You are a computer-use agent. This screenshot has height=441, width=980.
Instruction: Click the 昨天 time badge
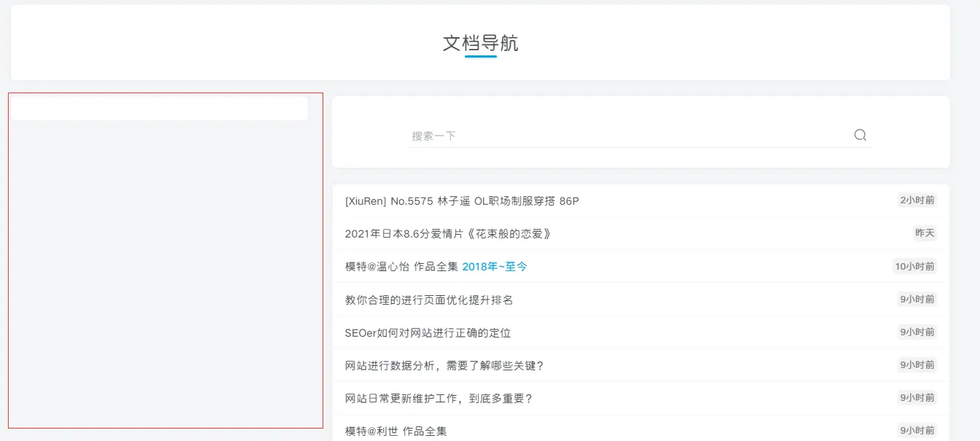[x=925, y=233]
